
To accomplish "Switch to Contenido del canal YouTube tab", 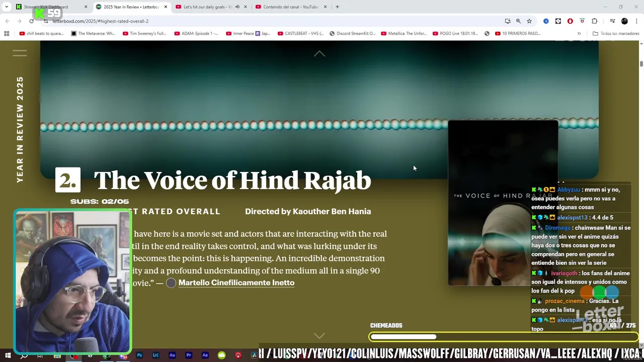I will pos(290,7).
